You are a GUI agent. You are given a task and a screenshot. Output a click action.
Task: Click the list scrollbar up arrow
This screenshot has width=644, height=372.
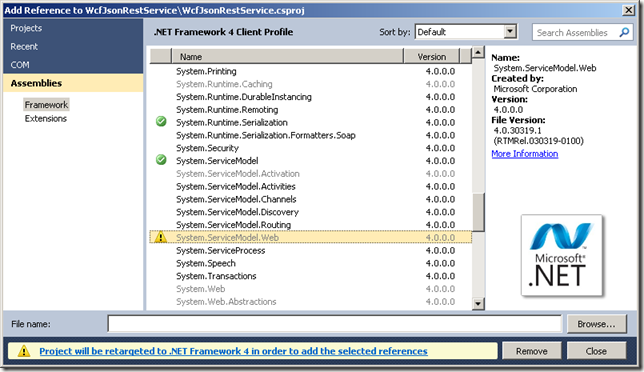478,53
